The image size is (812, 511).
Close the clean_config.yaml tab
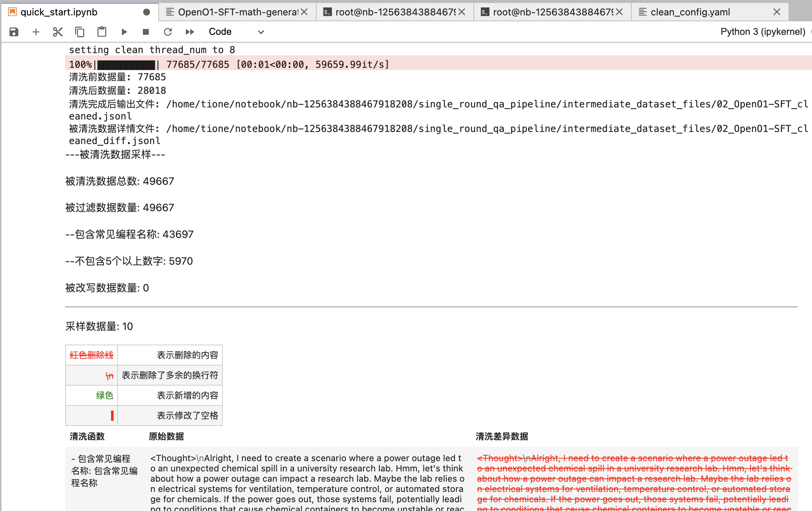(777, 12)
